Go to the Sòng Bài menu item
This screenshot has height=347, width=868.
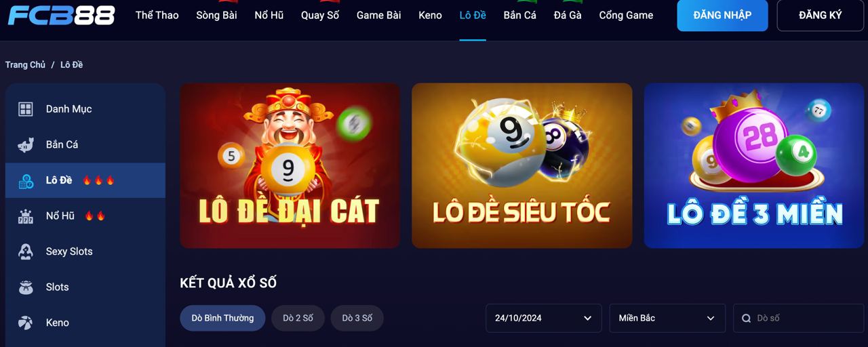[216, 15]
